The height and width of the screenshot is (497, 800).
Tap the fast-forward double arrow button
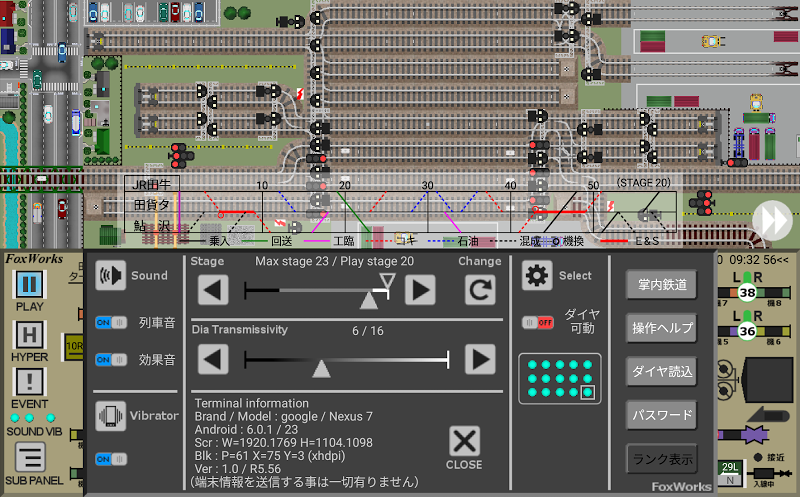(x=772, y=220)
